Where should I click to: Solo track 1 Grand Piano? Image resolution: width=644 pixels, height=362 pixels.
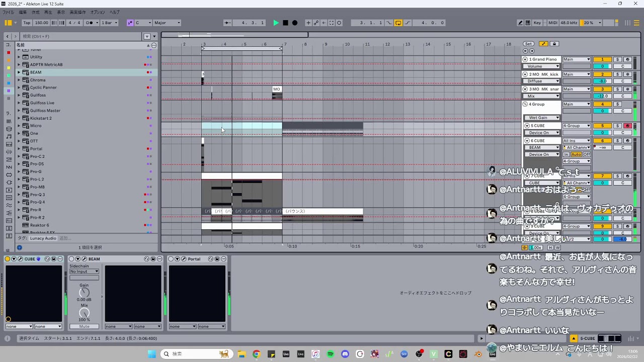pos(618,59)
